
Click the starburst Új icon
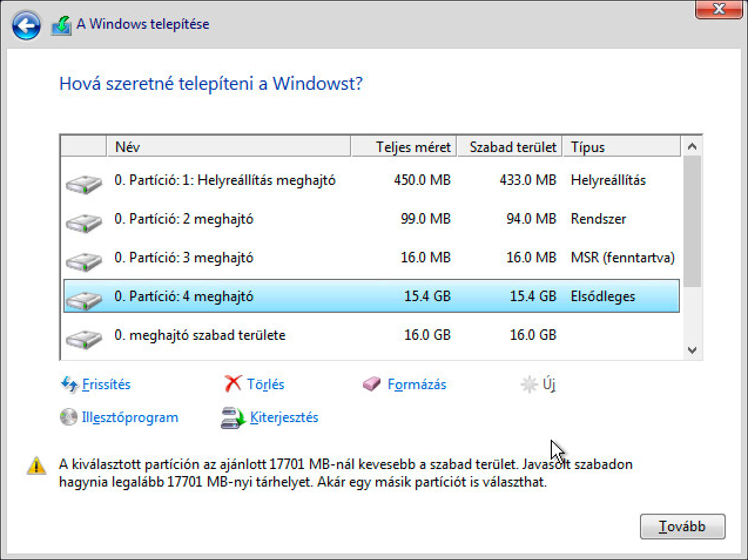pyautogui.click(x=529, y=384)
